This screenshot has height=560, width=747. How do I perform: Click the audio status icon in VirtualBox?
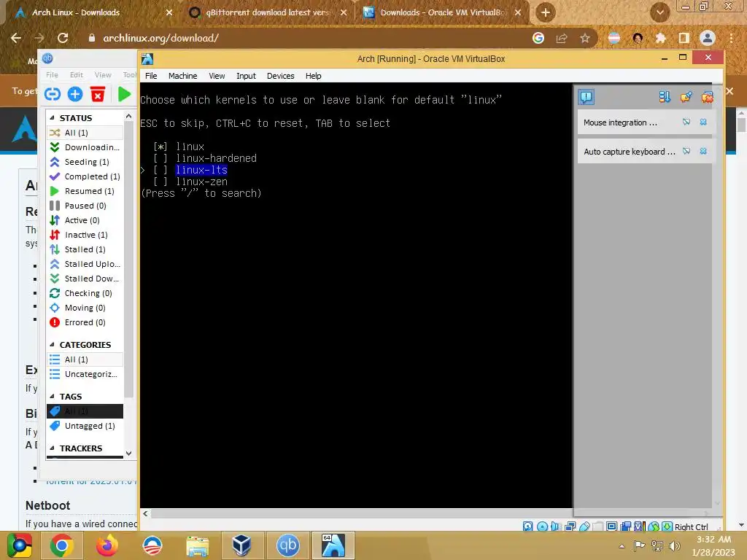tap(555, 526)
